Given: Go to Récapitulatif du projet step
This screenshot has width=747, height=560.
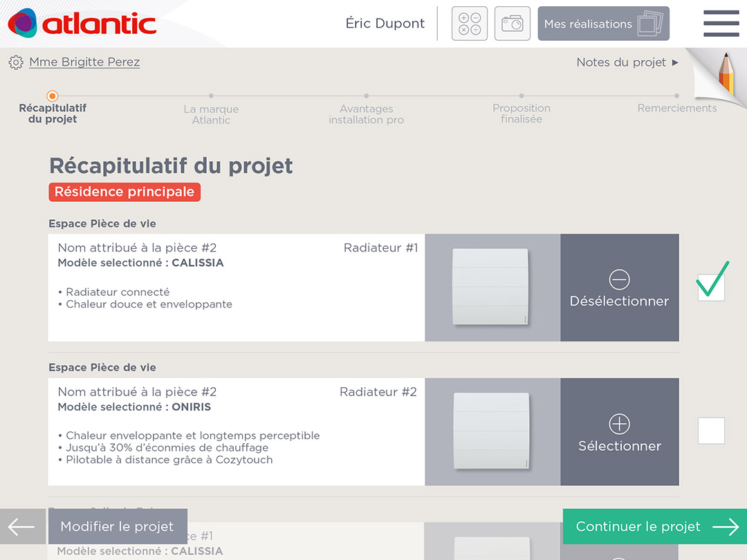Looking at the screenshot, I should 53,108.
